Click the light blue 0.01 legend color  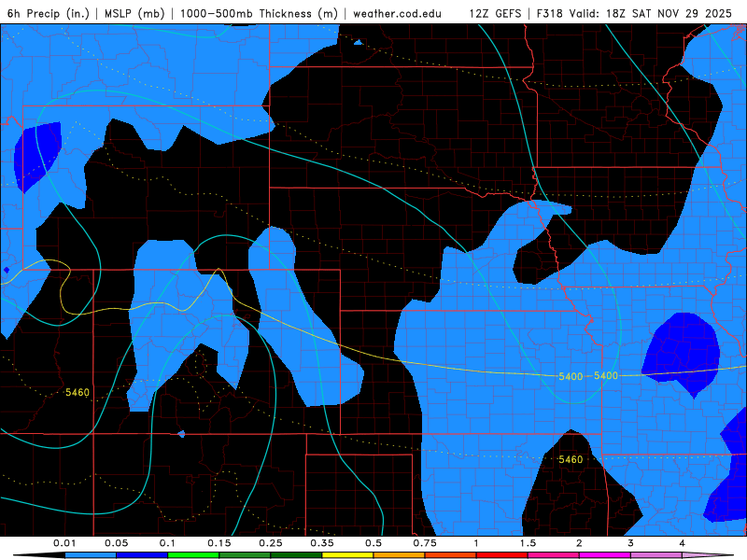(x=91, y=555)
